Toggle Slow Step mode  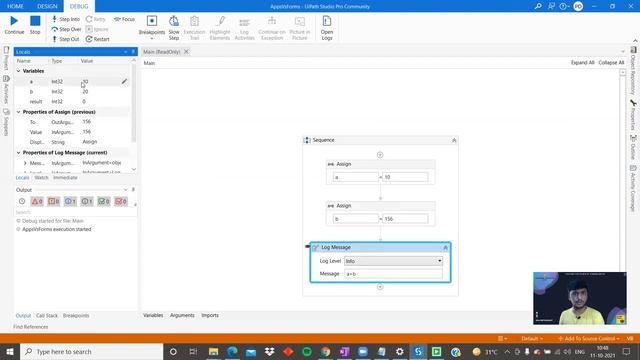174,28
